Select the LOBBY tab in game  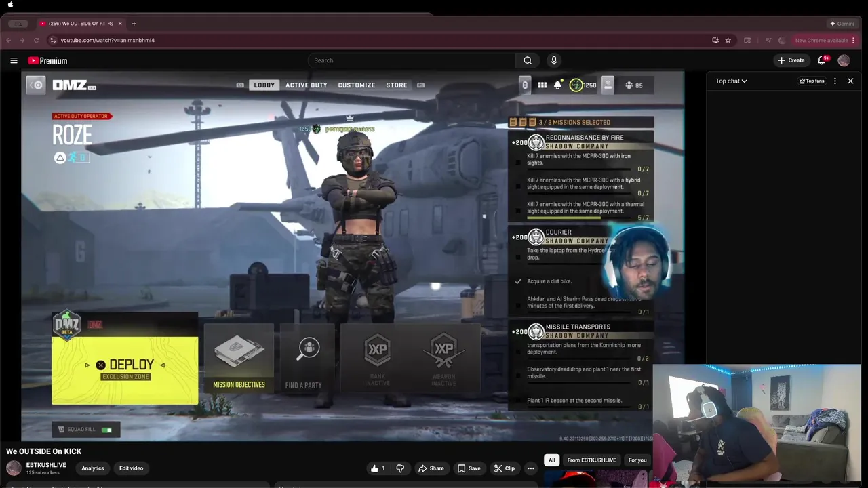264,85
